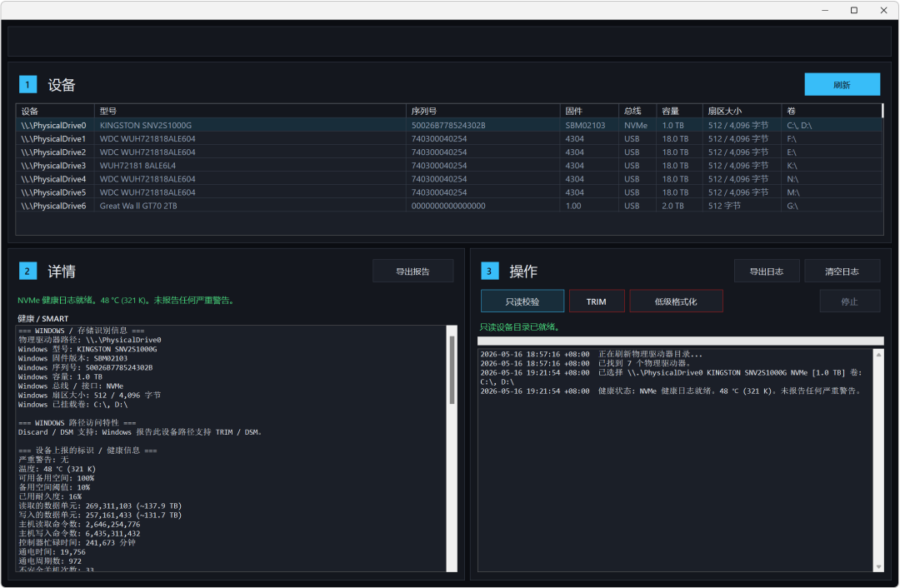
Task: Click the 操作 section heading
Action: [x=523, y=272]
